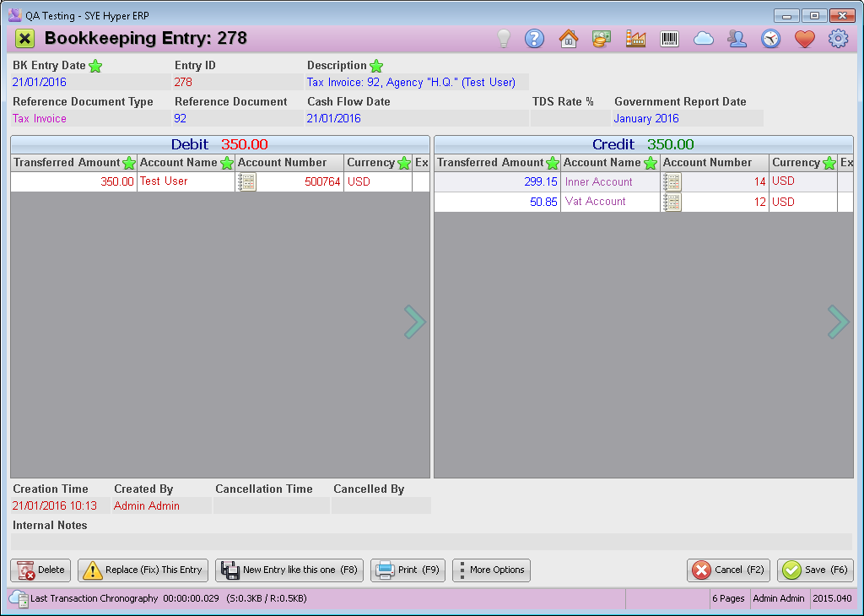Click the Entry ID value 278

[238, 82]
